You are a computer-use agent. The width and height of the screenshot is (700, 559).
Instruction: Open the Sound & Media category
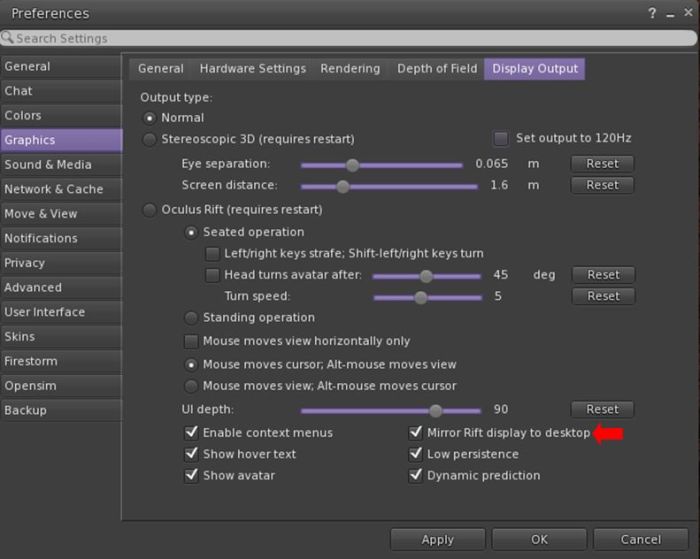coord(61,165)
